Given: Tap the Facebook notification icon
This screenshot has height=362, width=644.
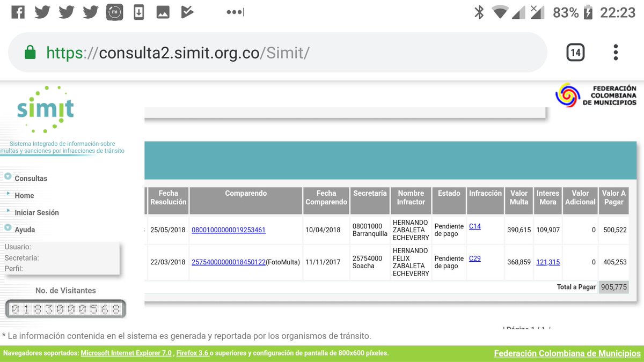Looking at the screenshot, I should (18, 12).
